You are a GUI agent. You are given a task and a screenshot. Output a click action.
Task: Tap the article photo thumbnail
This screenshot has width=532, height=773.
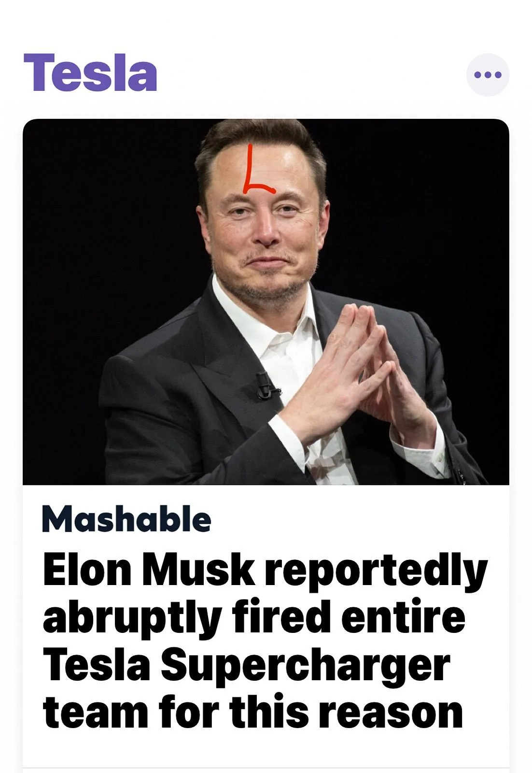266,301
